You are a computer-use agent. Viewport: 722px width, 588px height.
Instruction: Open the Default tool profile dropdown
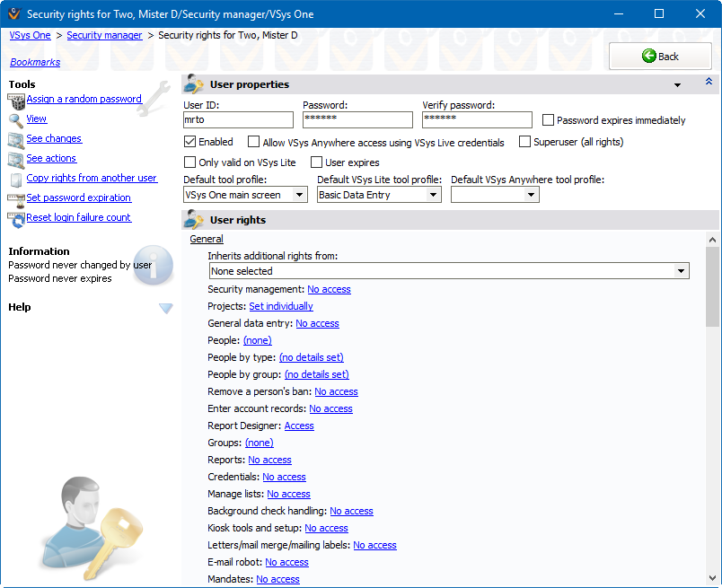(x=300, y=195)
